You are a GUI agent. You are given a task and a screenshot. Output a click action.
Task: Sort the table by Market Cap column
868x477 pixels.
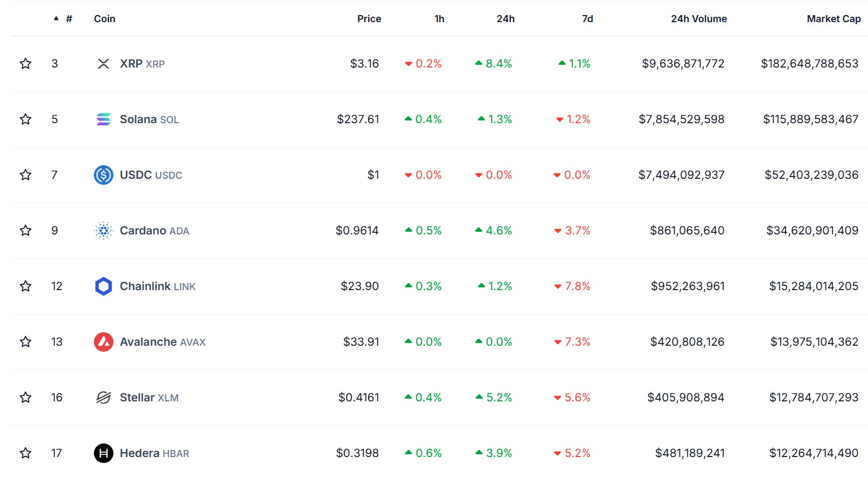click(833, 18)
